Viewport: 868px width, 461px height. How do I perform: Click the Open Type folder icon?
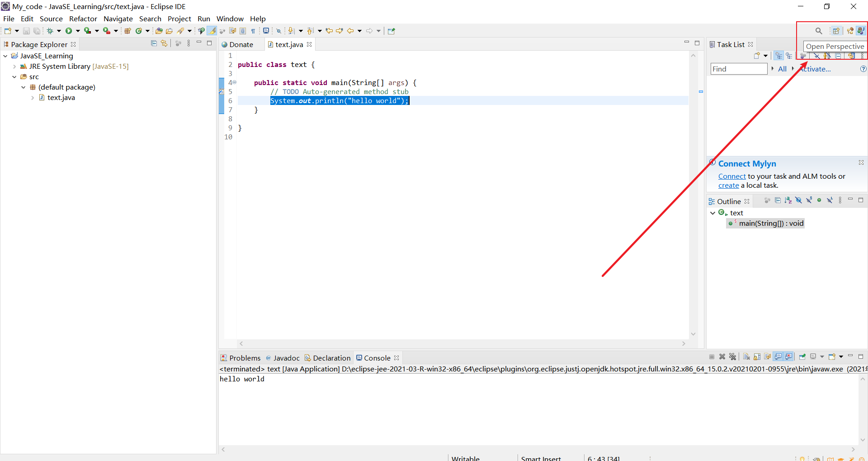(x=159, y=31)
